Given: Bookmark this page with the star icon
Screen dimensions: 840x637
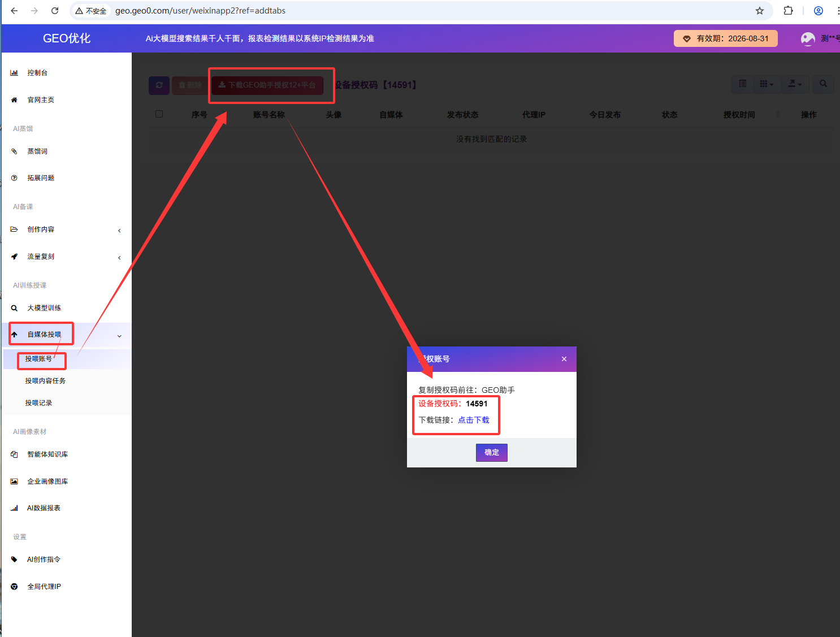Looking at the screenshot, I should [760, 11].
